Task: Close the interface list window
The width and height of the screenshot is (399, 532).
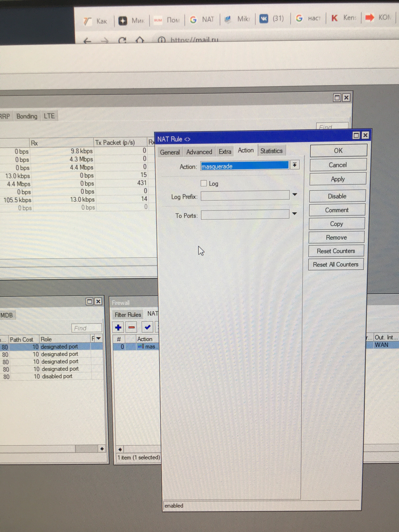Action: (x=346, y=97)
